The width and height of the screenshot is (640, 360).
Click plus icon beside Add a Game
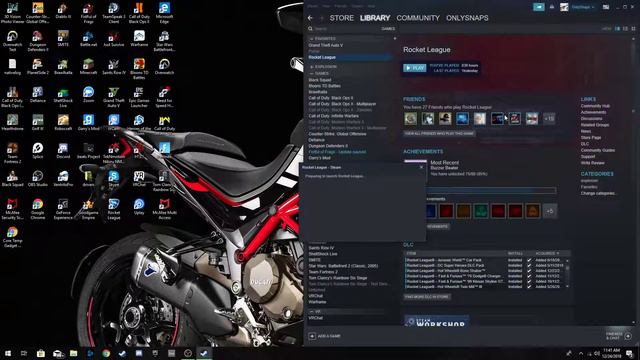pyautogui.click(x=312, y=336)
